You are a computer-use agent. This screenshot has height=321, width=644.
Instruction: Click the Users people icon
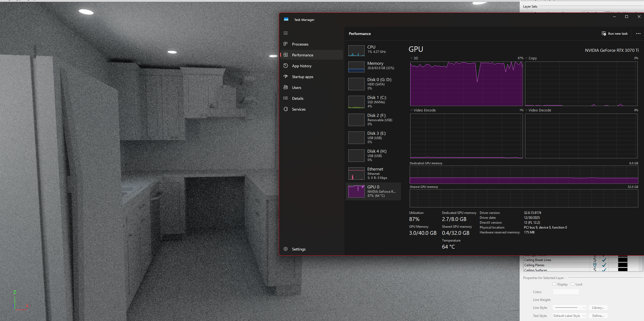click(x=286, y=87)
